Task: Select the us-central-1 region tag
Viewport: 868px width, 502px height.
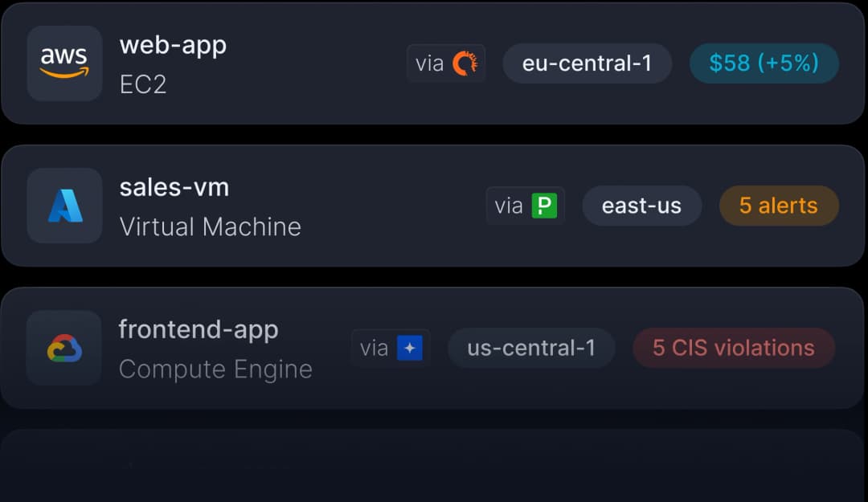Action: (x=531, y=348)
